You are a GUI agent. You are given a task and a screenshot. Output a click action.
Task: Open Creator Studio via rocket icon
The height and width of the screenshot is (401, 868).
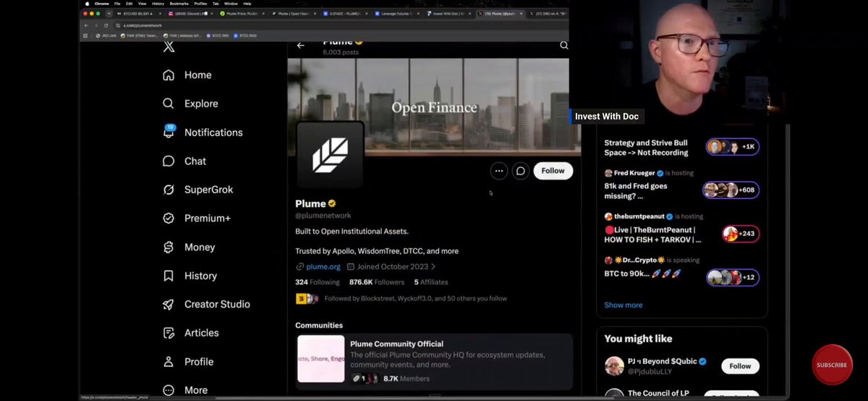tap(169, 304)
